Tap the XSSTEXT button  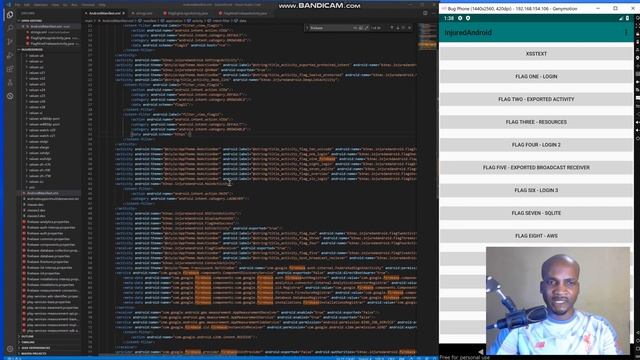(x=536, y=54)
